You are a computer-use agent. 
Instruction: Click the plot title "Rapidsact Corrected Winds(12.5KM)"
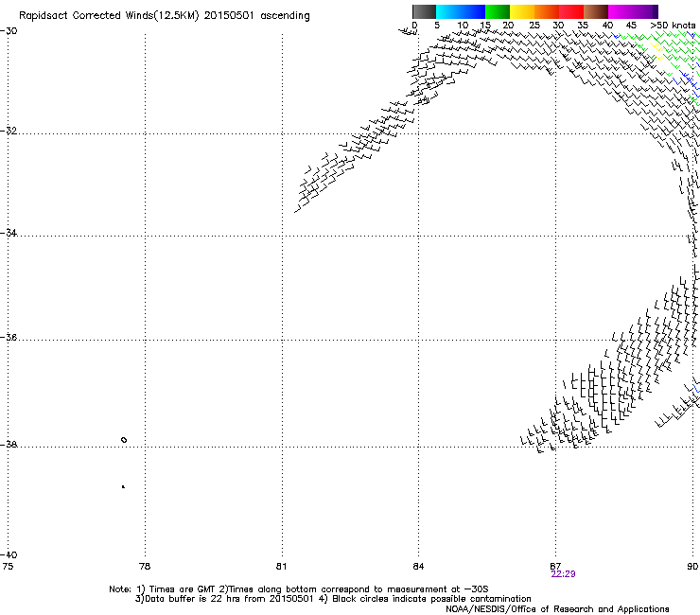pos(109,16)
